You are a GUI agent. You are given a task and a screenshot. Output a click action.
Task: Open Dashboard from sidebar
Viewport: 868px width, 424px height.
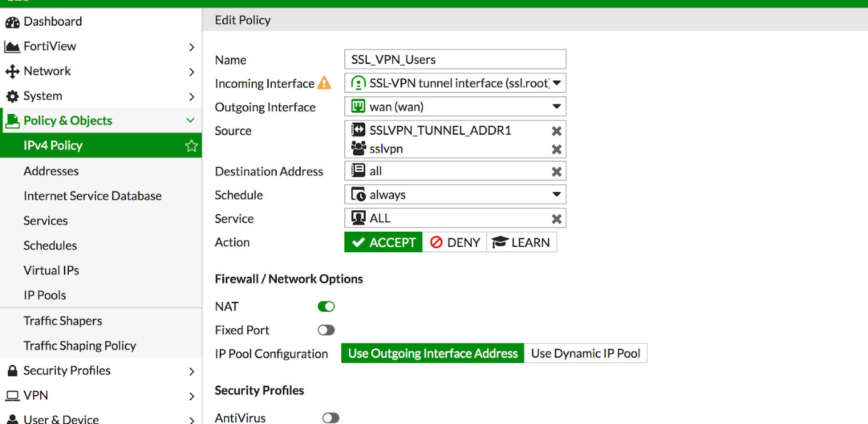tap(53, 21)
